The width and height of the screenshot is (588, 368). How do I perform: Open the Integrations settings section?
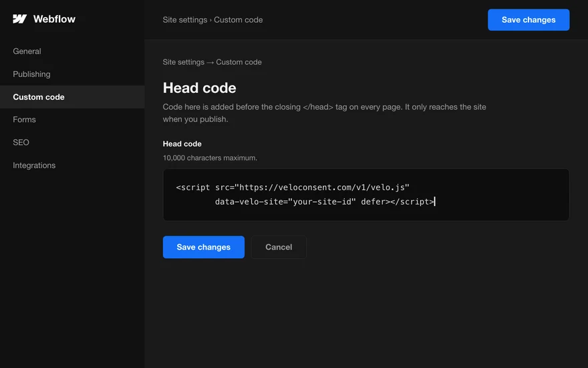(x=34, y=165)
